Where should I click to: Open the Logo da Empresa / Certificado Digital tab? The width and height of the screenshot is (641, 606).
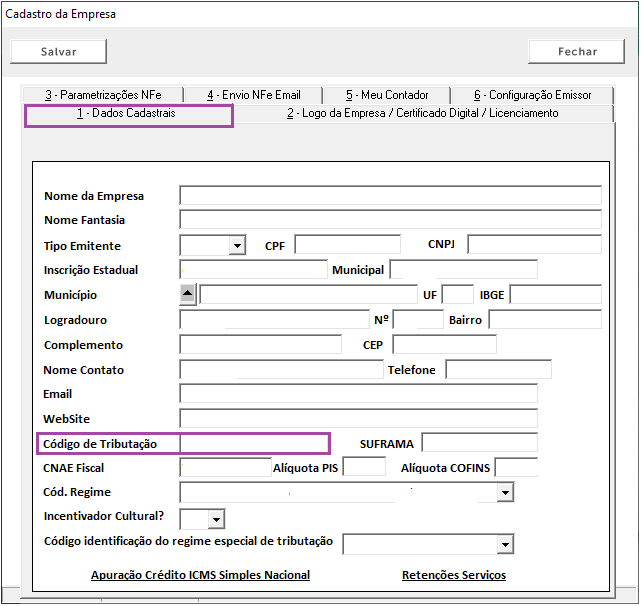point(423,113)
